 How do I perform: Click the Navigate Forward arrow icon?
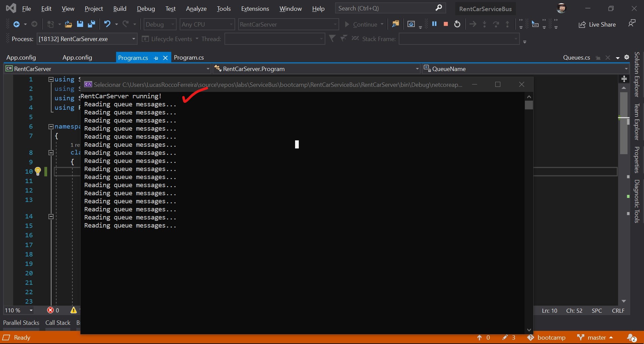click(x=34, y=24)
